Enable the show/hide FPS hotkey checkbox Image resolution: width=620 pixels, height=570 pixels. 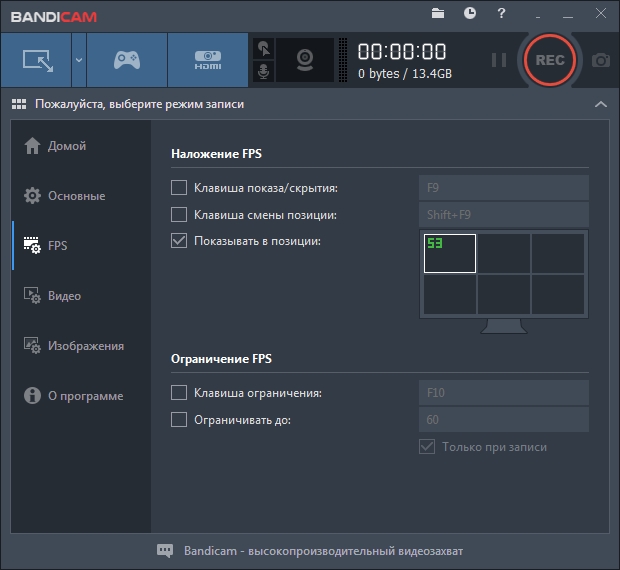[179, 187]
